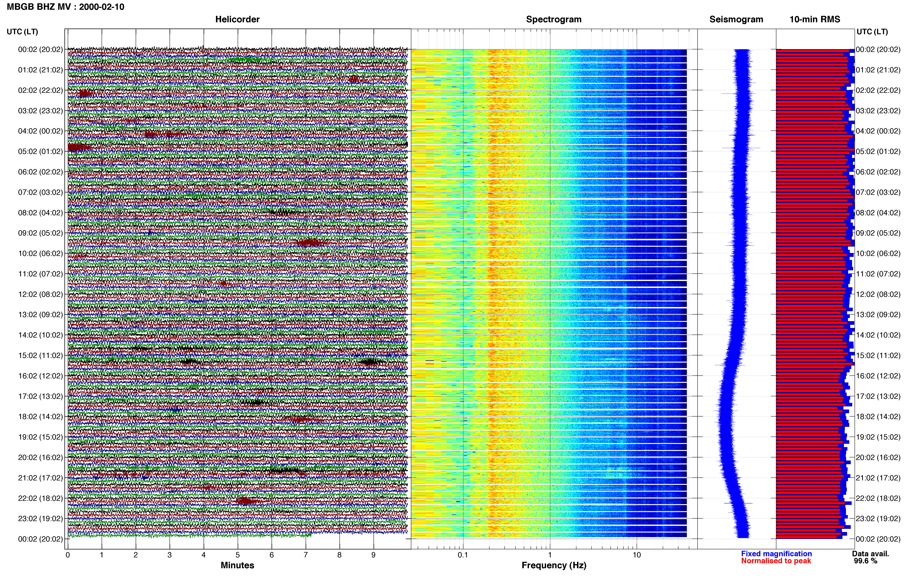The width and height of the screenshot is (924, 578).
Task: Click left time label '05:02 (01:02)'
Action: coord(41,151)
